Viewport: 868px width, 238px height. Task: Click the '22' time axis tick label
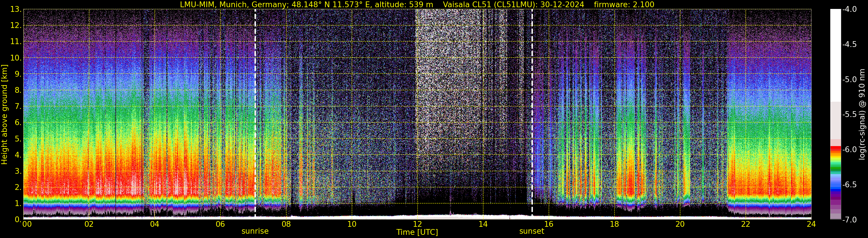click(x=746, y=224)
